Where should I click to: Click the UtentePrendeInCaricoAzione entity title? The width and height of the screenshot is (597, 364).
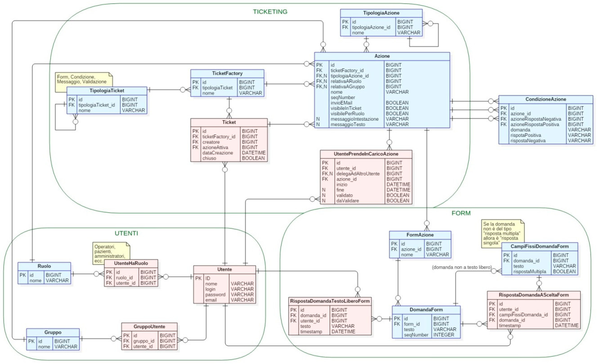click(x=366, y=154)
